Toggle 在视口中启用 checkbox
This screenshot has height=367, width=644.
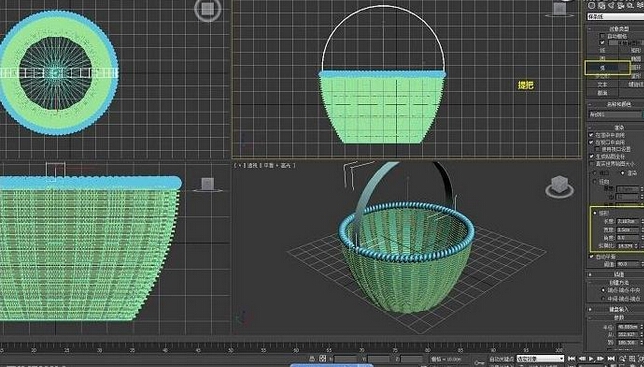591,142
